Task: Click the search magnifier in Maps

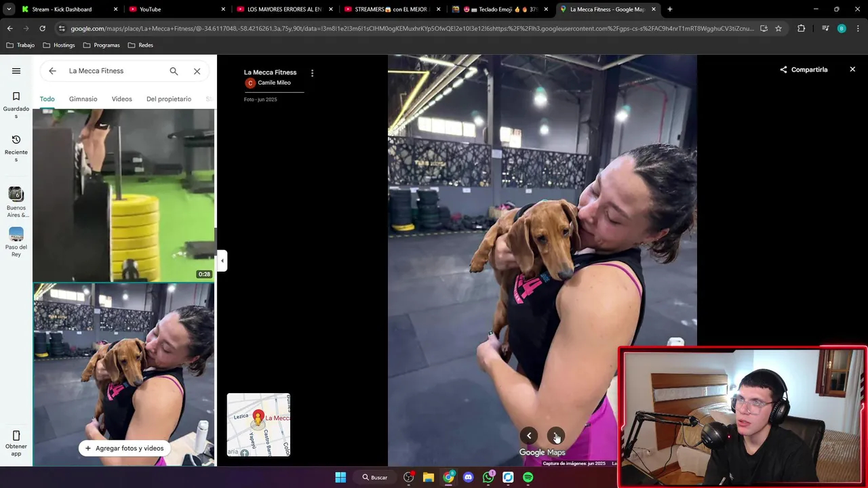Action: [174, 70]
